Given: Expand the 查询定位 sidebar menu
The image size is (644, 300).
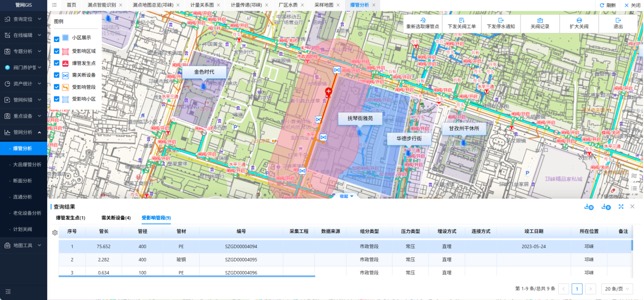Looking at the screenshot, I should (23, 19).
